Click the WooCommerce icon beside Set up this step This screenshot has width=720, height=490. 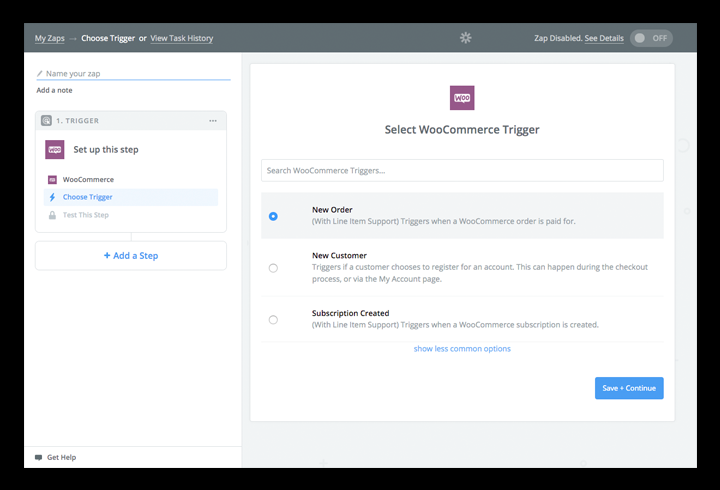[x=55, y=149]
